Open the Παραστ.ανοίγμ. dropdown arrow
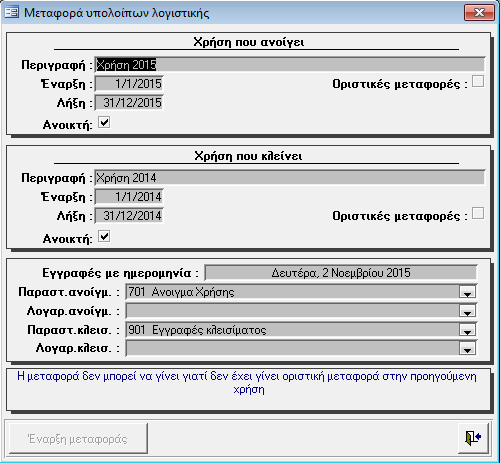 tap(467, 292)
